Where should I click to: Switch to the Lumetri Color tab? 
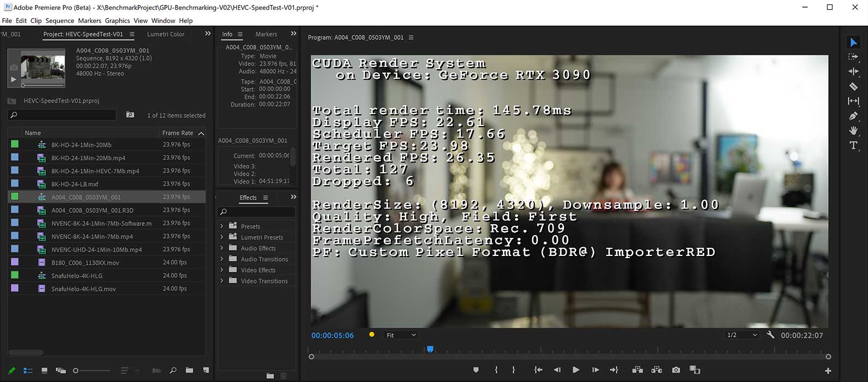click(165, 34)
